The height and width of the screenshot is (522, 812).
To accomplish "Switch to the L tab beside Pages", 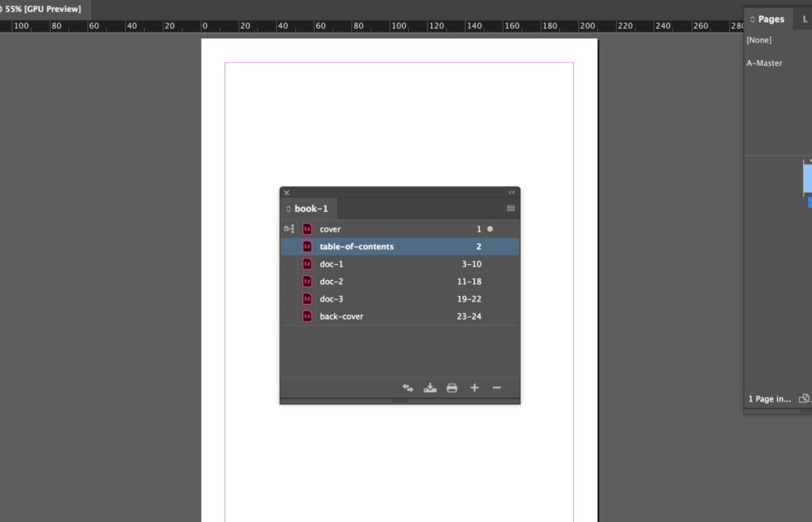I will (x=806, y=18).
